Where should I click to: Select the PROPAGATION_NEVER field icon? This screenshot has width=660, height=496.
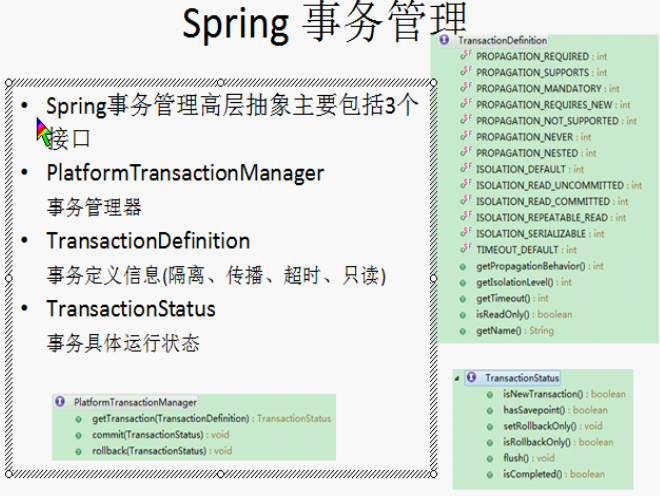tap(466, 136)
